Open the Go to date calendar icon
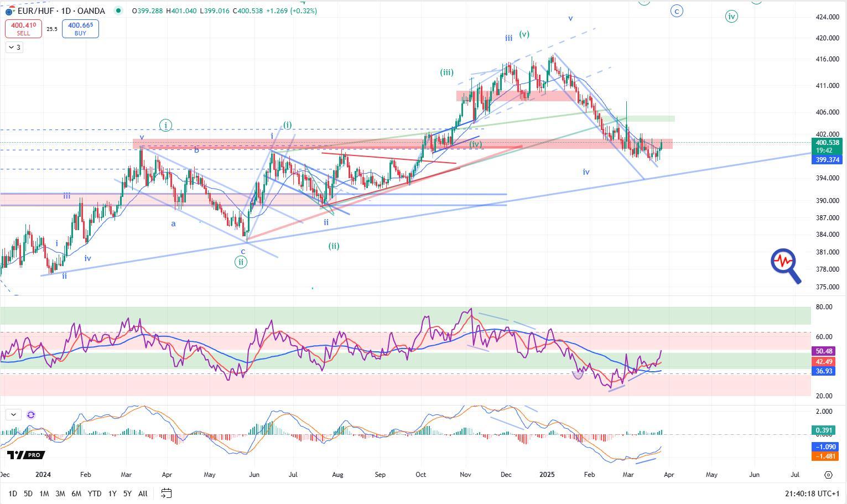The width and height of the screenshot is (847, 504). click(x=166, y=493)
